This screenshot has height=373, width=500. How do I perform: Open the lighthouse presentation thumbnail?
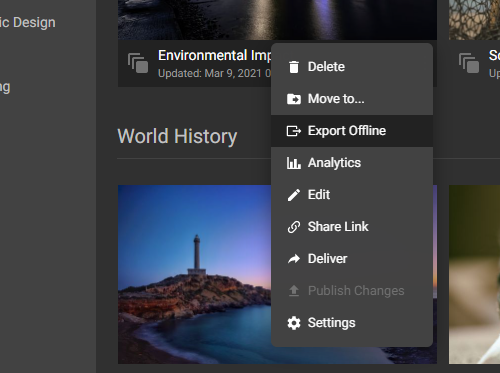[x=195, y=274]
